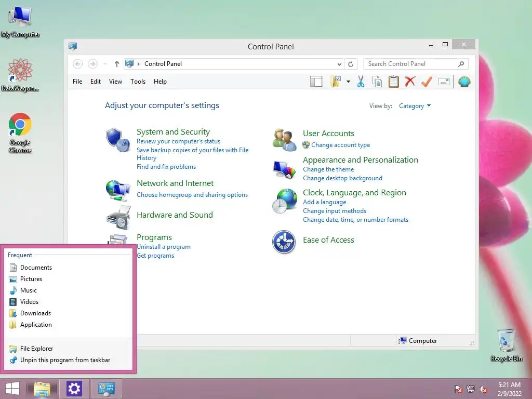Click the User Accounts people icon

[284, 140]
